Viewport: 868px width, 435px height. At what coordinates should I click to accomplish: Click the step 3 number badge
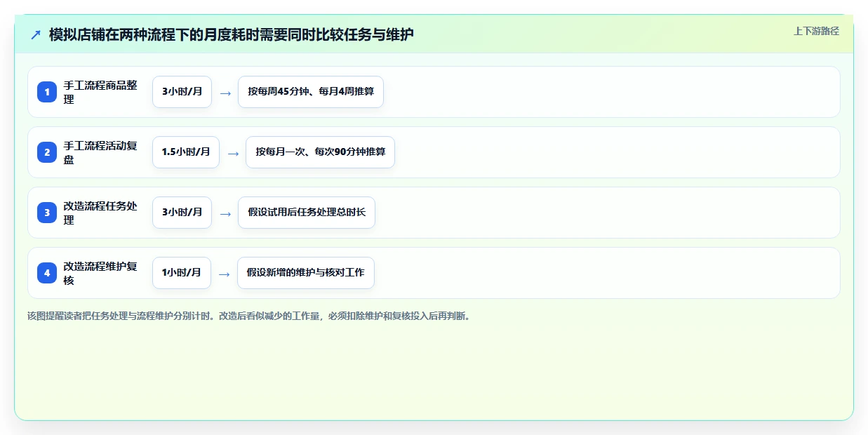coord(47,213)
